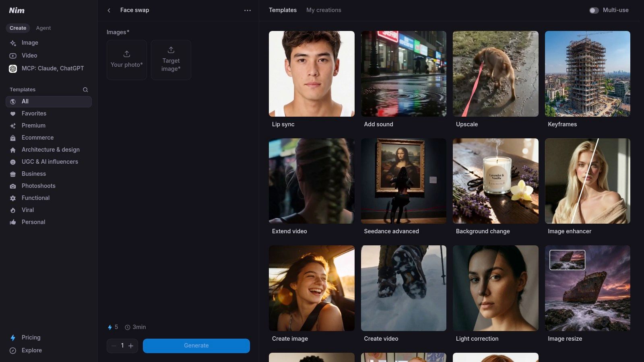Decrease the generation count with minus
Screen dimensions: 644x362
[x=114, y=346]
